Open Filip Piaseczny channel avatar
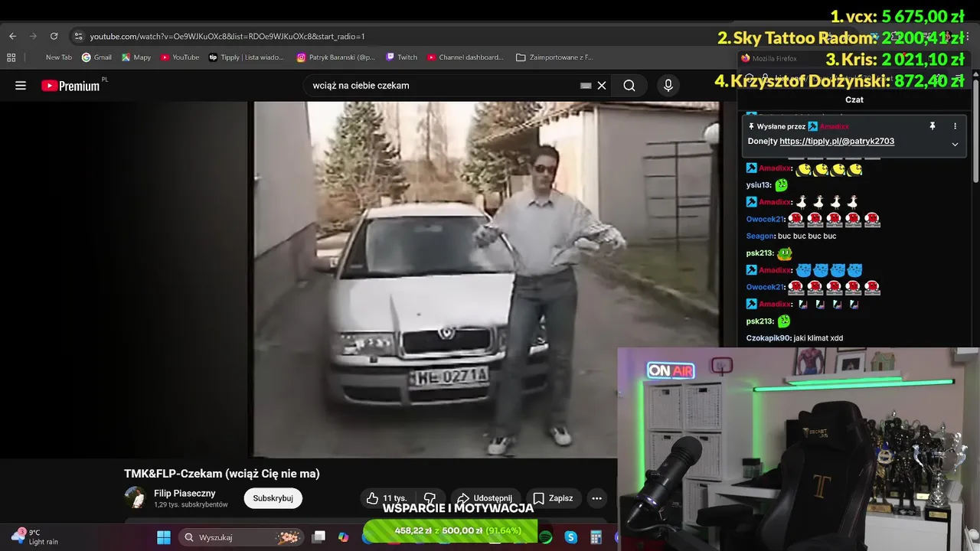This screenshot has width=980, height=551. [x=136, y=498]
